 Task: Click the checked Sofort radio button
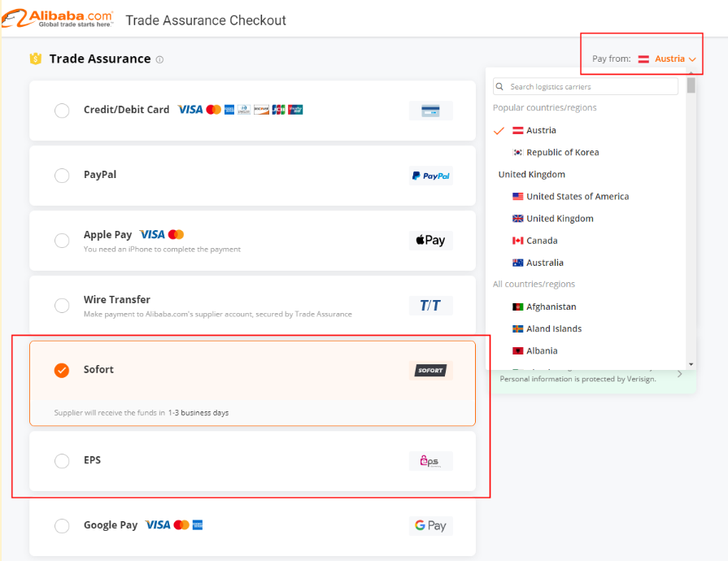pyautogui.click(x=62, y=370)
